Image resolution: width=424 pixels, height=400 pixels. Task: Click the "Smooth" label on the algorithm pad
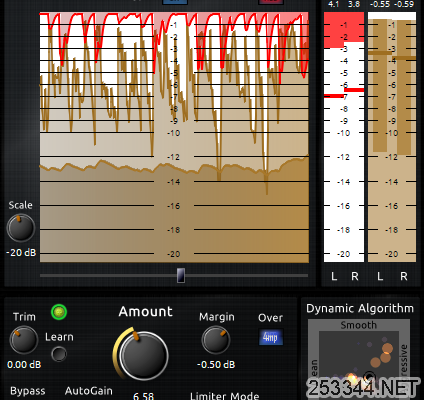point(359,325)
